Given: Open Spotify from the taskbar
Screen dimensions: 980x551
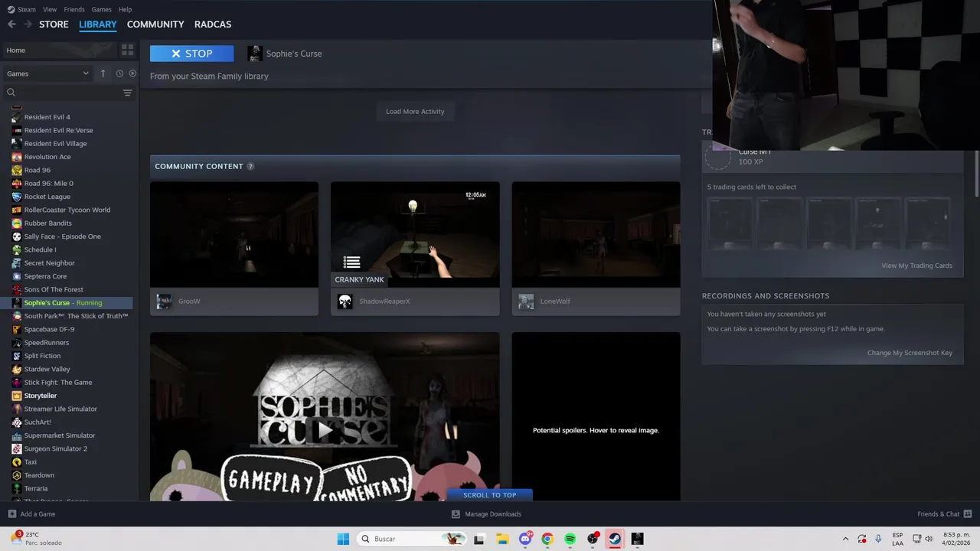Looking at the screenshot, I should click(x=570, y=539).
